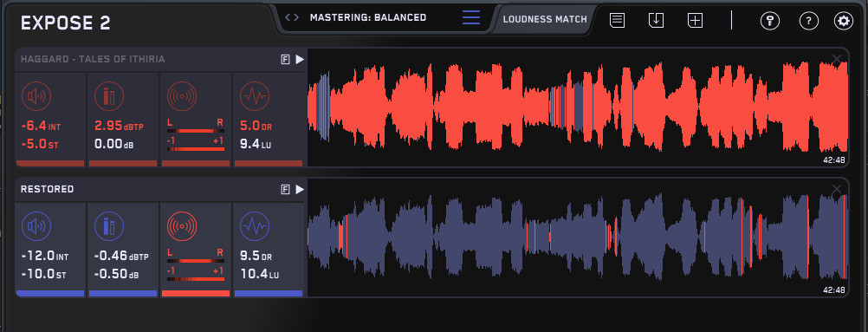Image resolution: width=868 pixels, height=332 pixels.
Task: Click the -0.50 dB peak value
Action: click(116, 275)
